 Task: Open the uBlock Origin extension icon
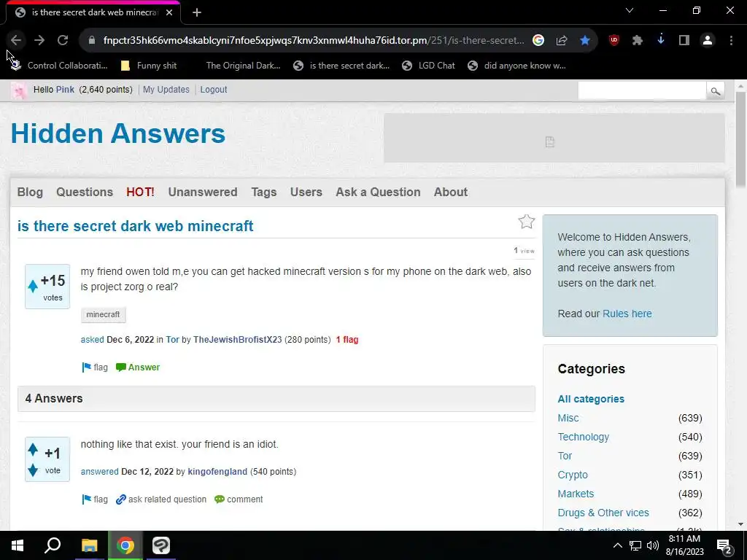pyautogui.click(x=614, y=41)
